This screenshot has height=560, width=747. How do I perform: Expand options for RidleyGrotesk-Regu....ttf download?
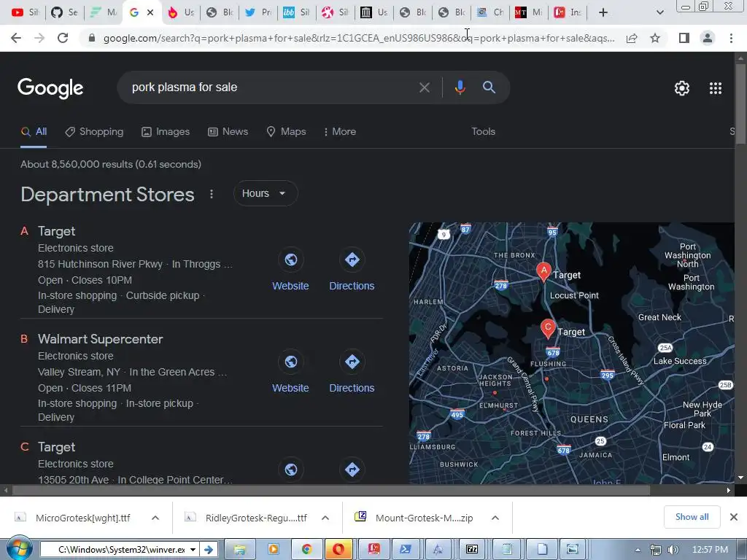[325, 518]
